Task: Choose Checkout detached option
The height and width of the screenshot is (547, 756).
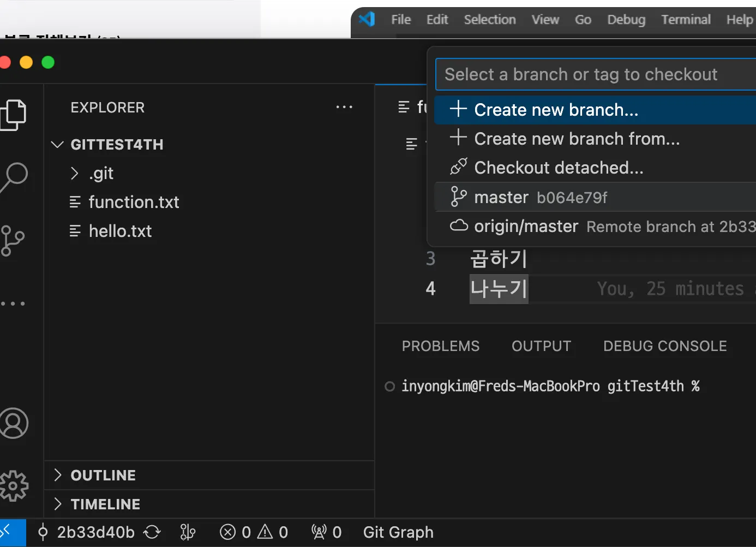Action: [x=558, y=168]
